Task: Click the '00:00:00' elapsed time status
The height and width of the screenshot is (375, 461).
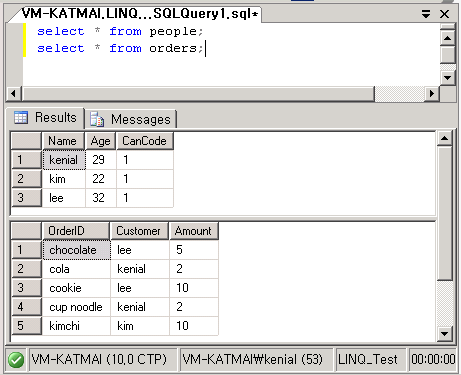Action: click(433, 360)
